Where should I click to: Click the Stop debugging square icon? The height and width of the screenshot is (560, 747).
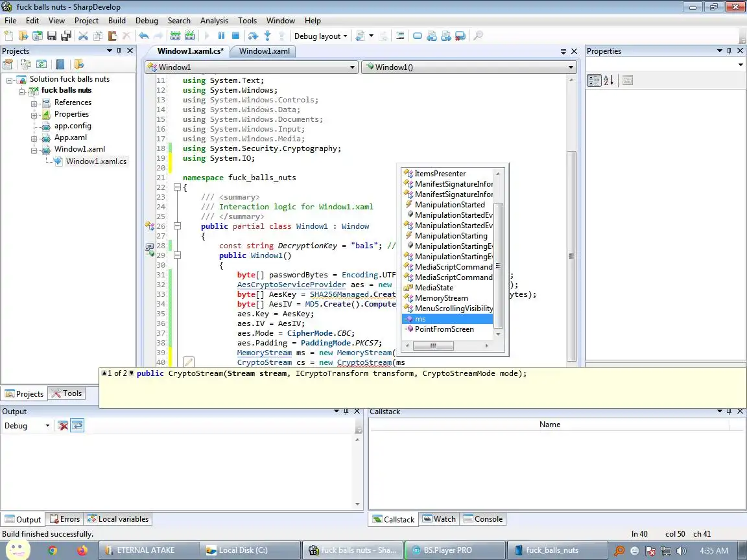235,36
